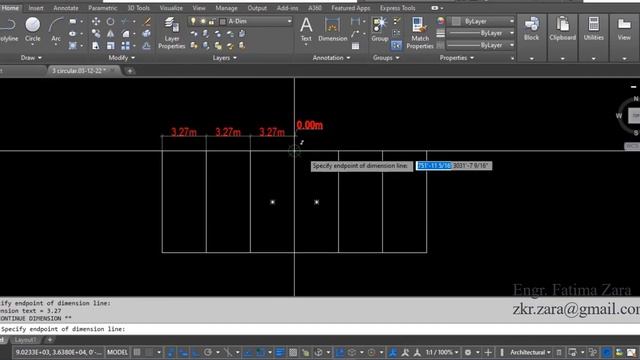Screen dimensions: 640x360
Task: Click the command line input field
Action: click(320, 329)
